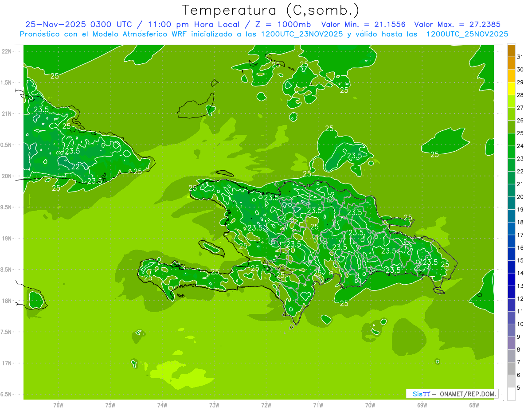The width and height of the screenshot is (532, 411).
Task: Click the "Z = 1000mb" level text
Action: [x=283, y=24]
